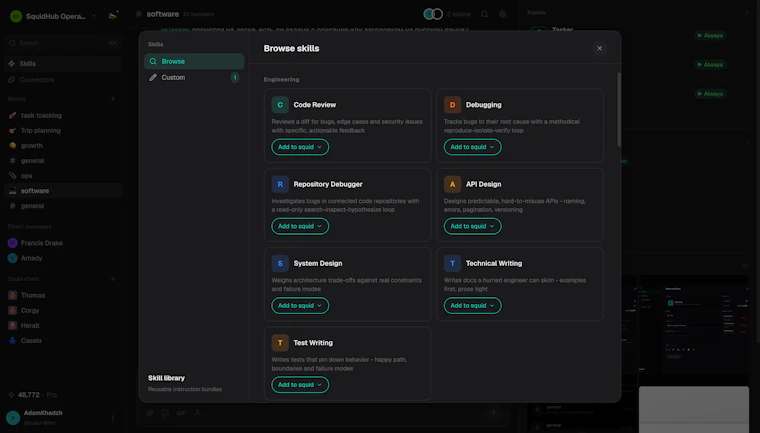
Task: Open Add to squid for API Design
Action: (473, 226)
